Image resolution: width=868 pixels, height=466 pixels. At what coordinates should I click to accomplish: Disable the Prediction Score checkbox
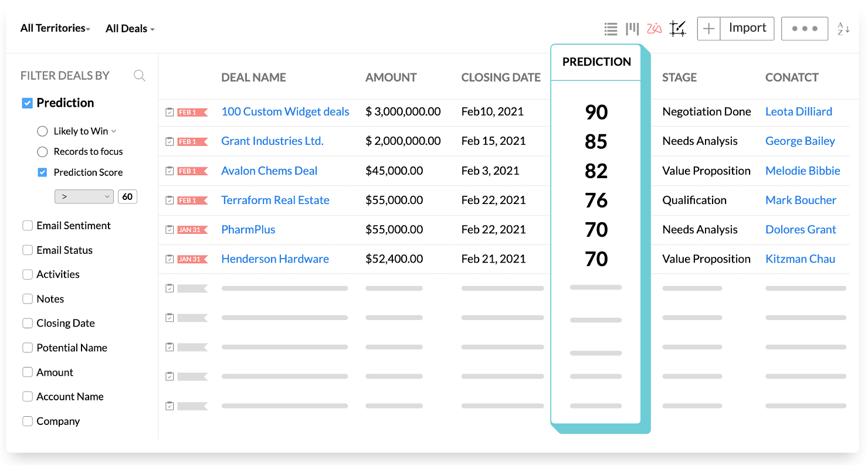click(42, 172)
